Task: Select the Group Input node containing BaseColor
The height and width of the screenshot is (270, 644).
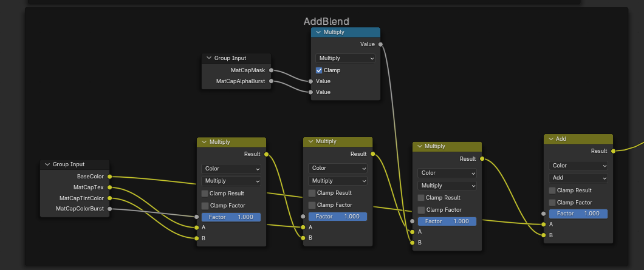Action: [76, 164]
